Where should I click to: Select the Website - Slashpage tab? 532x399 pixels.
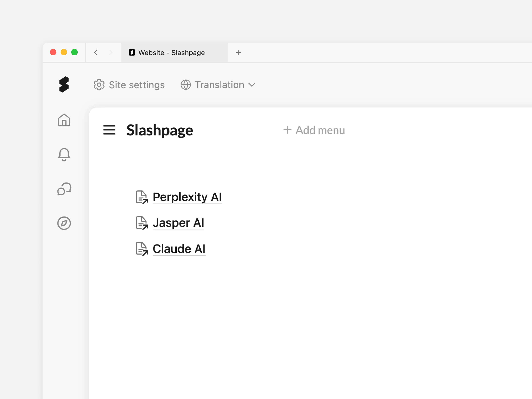tap(174, 53)
